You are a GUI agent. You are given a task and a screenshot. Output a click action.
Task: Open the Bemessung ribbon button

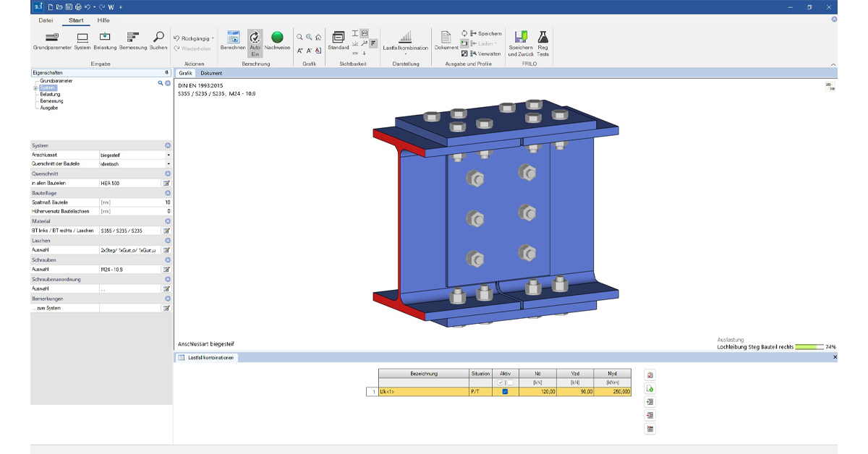pyautogui.click(x=132, y=40)
